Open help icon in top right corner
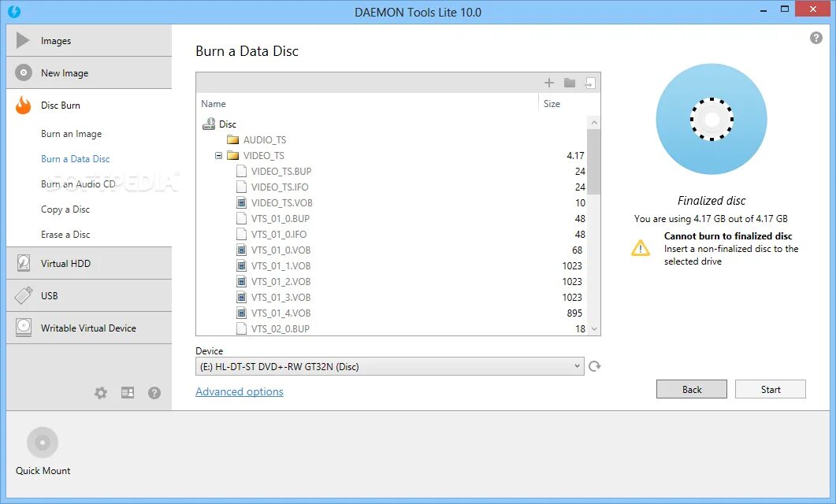This screenshot has width=836, height=504. tap(816, 38)
